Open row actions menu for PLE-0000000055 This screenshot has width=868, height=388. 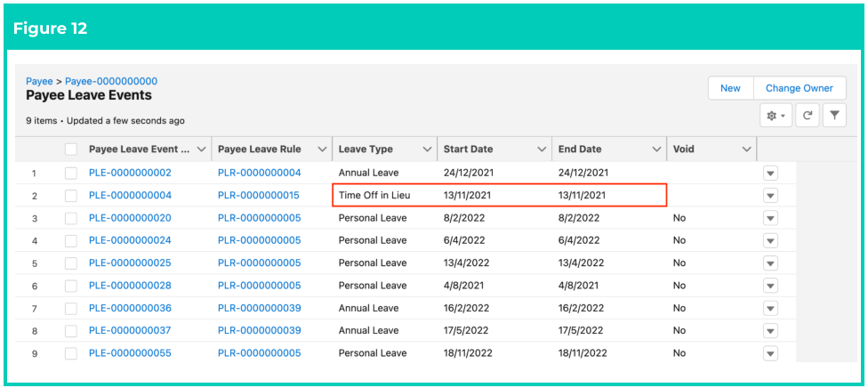(x=770, y=353)
